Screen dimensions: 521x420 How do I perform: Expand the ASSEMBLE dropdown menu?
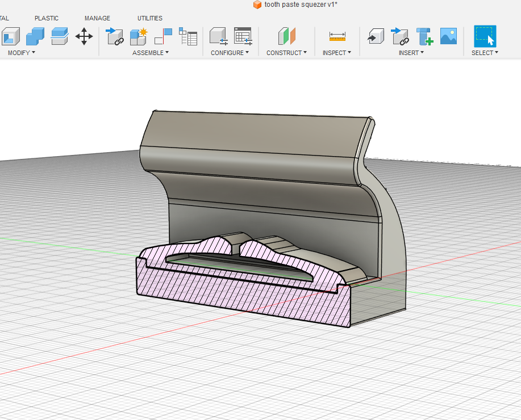(x=151, y=53)
